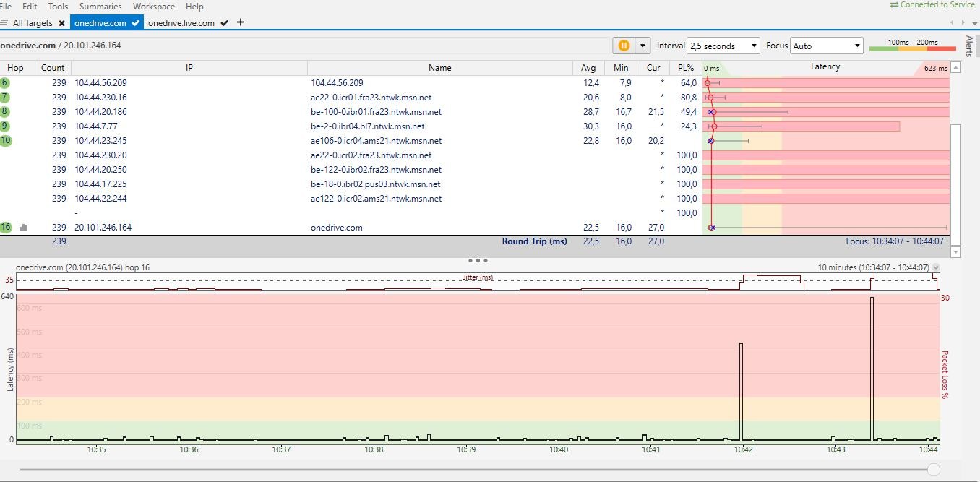
Task: Click name be-100-0.ibr01.fra23.ntwk.msn.net
Action: [376, 112]
